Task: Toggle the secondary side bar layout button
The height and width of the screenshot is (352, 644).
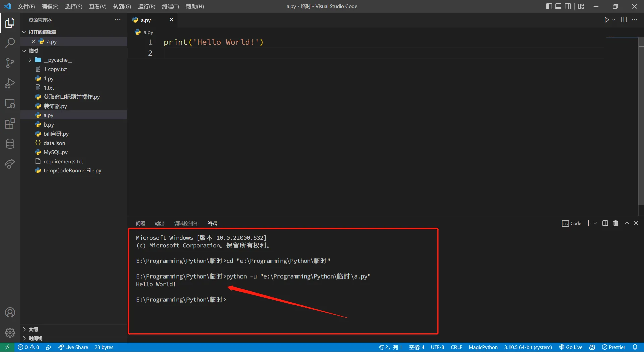Action: coord(568,6)
